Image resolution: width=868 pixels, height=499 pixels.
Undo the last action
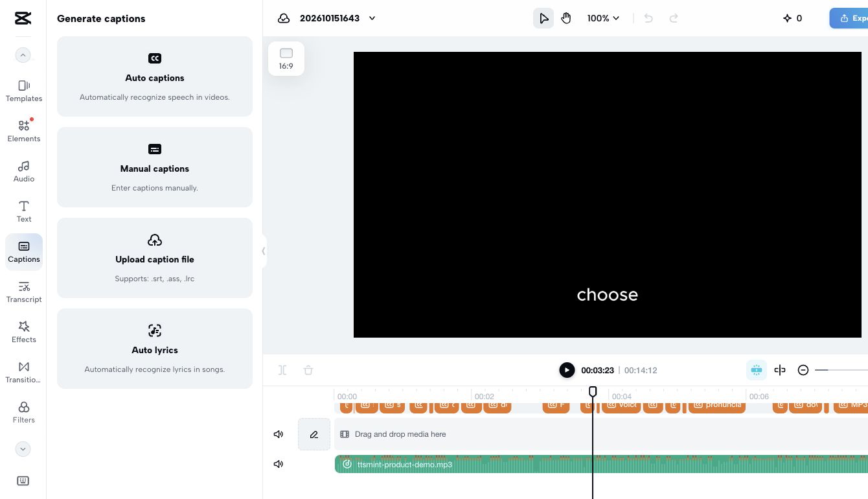click(x=648, y=18)
